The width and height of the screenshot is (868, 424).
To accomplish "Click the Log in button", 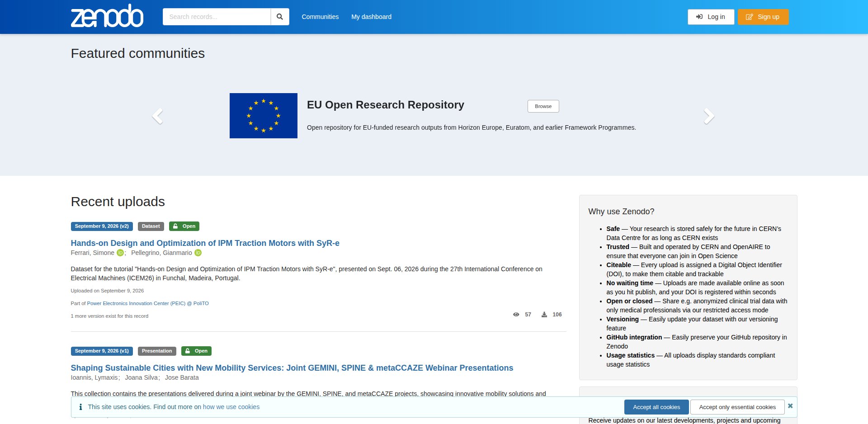I will click(711, 17).
